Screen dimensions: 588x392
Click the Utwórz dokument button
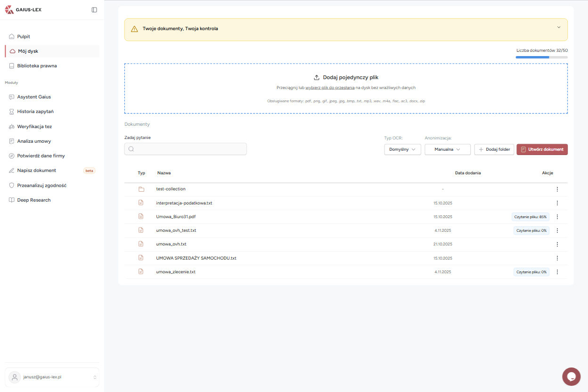pos(542,149)
